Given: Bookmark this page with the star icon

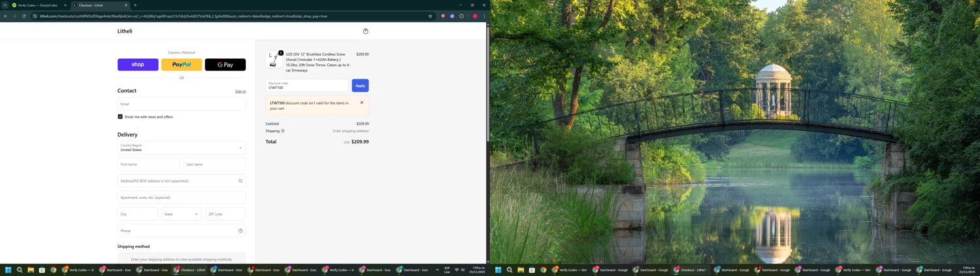Looking at the screenshot, I should pyautogui.click(x=430, y=16).
